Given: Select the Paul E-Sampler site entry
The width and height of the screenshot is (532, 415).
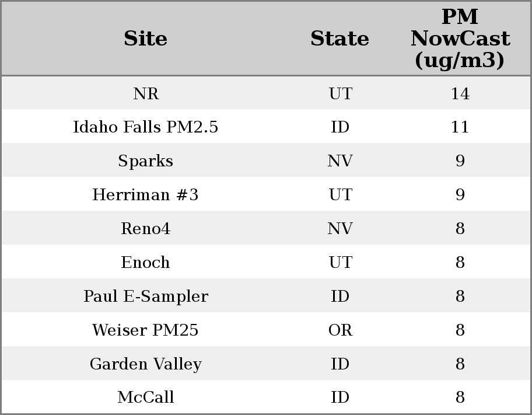Looking at the screenshot, I should click(145, 297).
